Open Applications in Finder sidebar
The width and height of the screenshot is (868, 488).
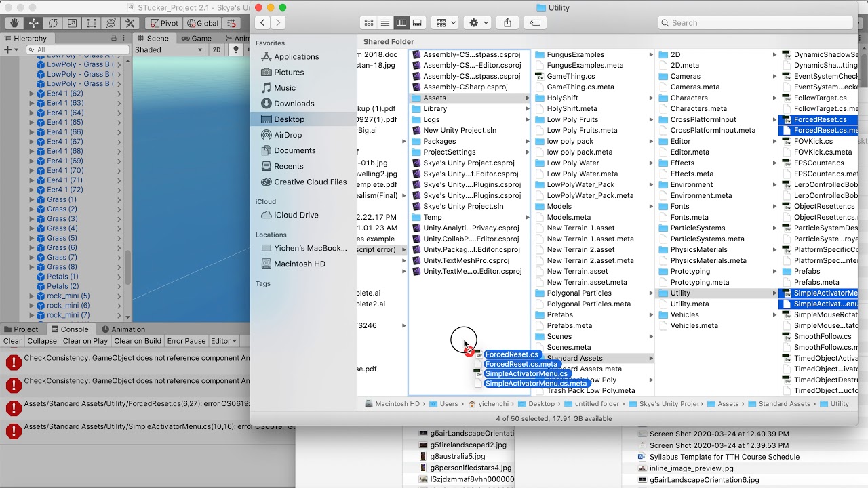(296, 56)
